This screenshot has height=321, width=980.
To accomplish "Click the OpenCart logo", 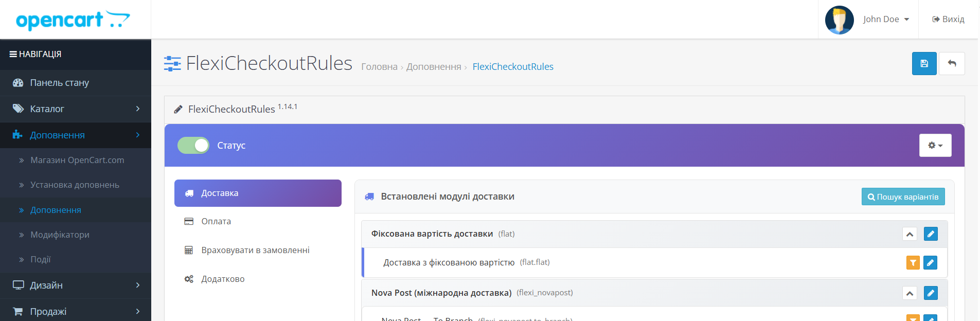I will coord(73,20).
